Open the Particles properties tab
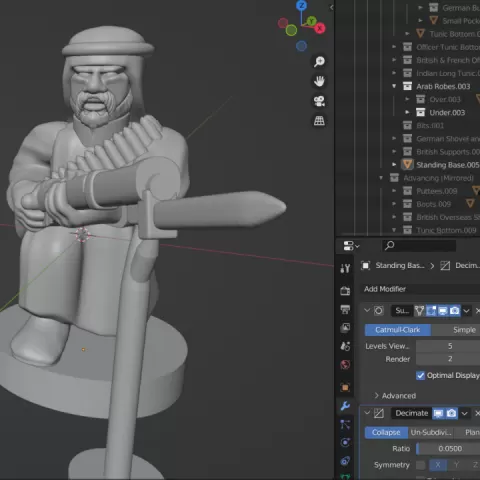This screenshot has height=480, width=480. (345, 424)
